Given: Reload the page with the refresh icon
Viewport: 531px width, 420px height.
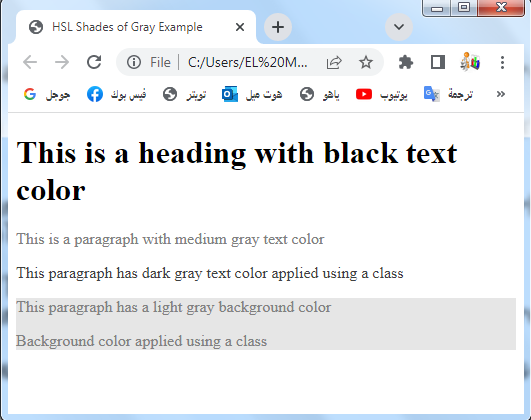Looking at the screenshot, I should [94, 62].
